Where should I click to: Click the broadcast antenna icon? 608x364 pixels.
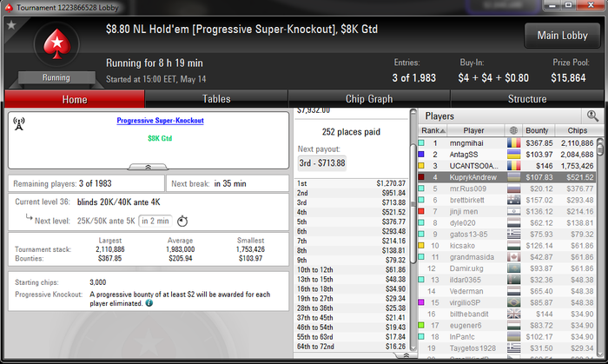click(18, 123)
